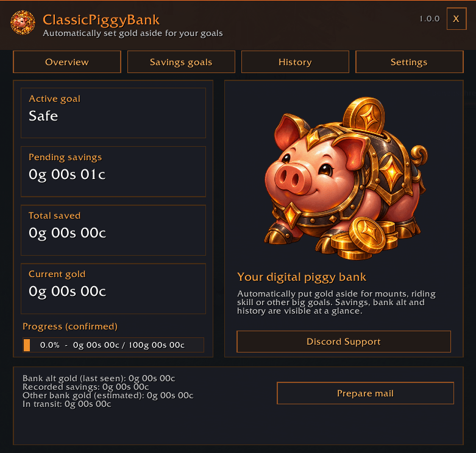The width and height of the screenshot is (476, 453).
Task: Switch to the Savings goals tab
Action: 181,62
